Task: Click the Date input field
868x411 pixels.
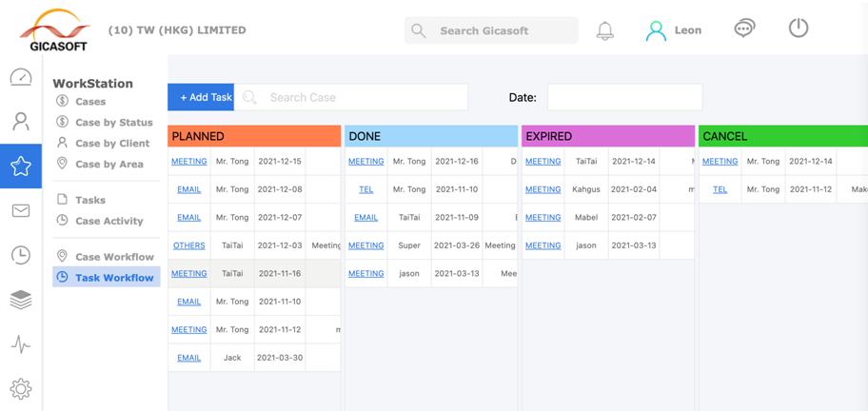Action: [624, 97]
